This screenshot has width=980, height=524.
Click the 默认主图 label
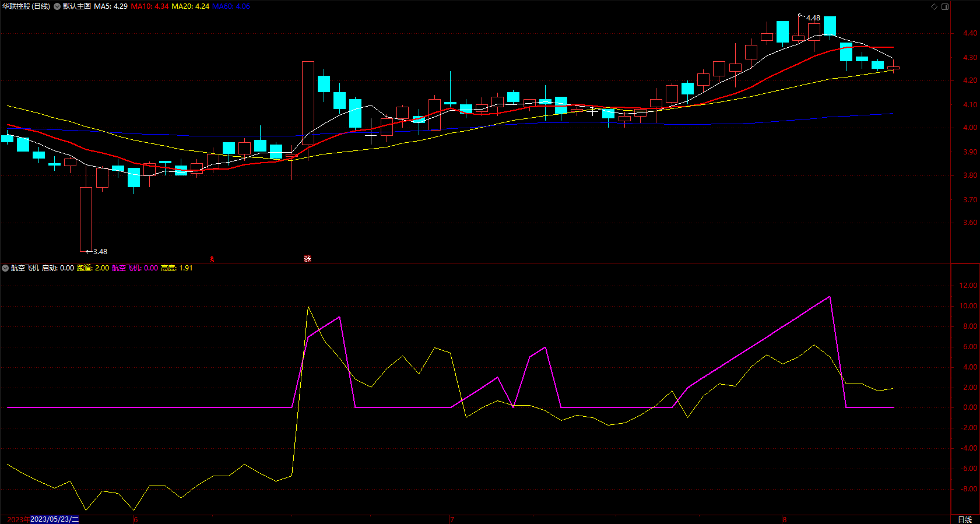pos(77,6)
